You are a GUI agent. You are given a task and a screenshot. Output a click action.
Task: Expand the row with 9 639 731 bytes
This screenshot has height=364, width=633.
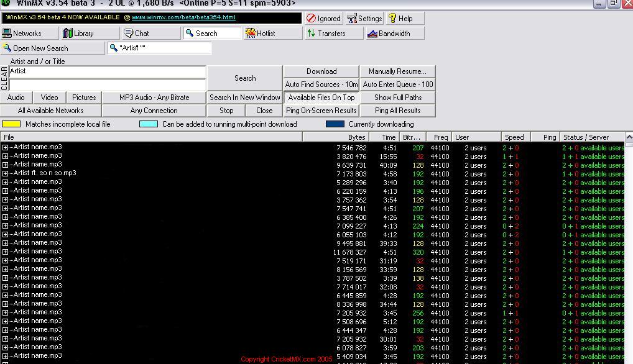[5, 165]
